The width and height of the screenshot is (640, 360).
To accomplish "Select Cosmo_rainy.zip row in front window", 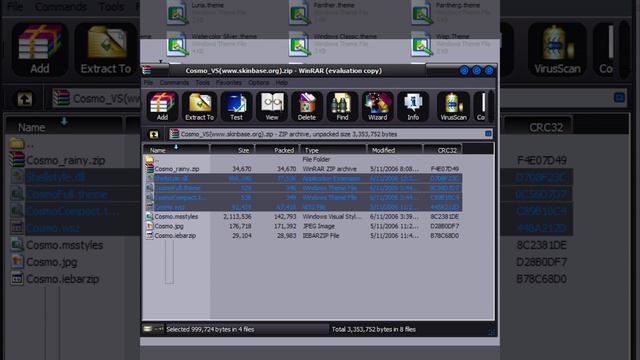I will tap(303, 169).
